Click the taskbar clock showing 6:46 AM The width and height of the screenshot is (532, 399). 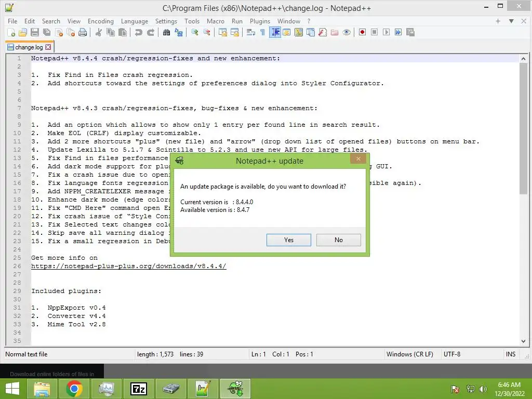tap(509, 389)
